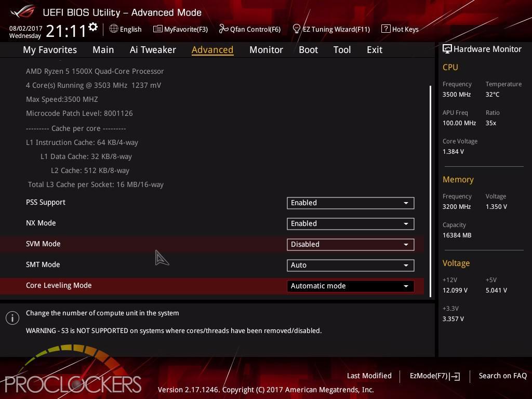Click the APU Freq value 100.00 MHz
Viewport: 532px width, 399px height.
(459, 123)
